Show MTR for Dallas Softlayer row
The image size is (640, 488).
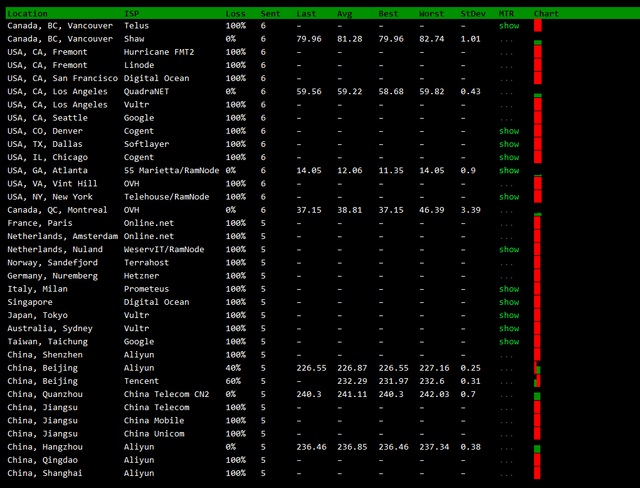[509, 144]
